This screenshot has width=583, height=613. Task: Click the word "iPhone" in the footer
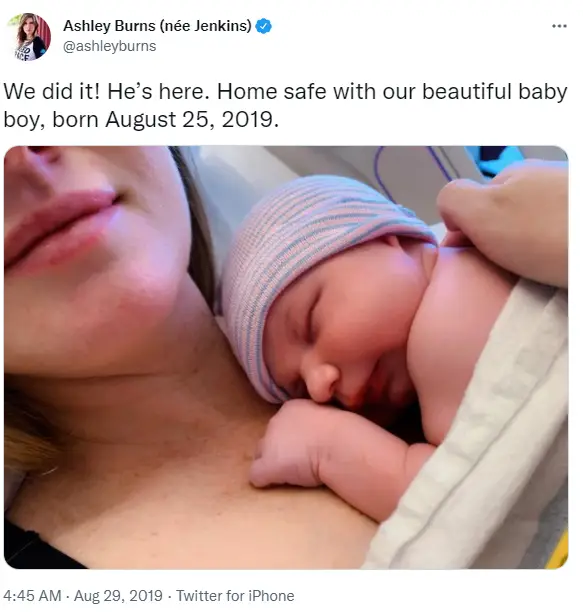(270, 596)
